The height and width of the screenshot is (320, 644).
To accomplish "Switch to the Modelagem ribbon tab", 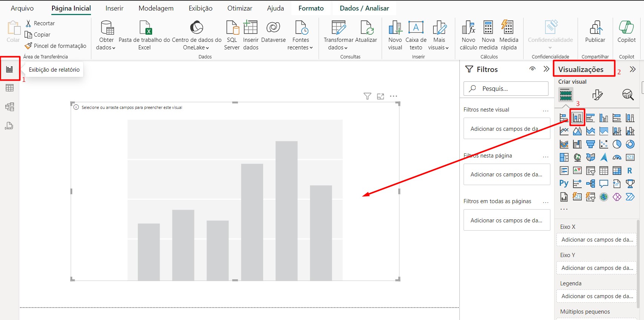I will point(156,8).
